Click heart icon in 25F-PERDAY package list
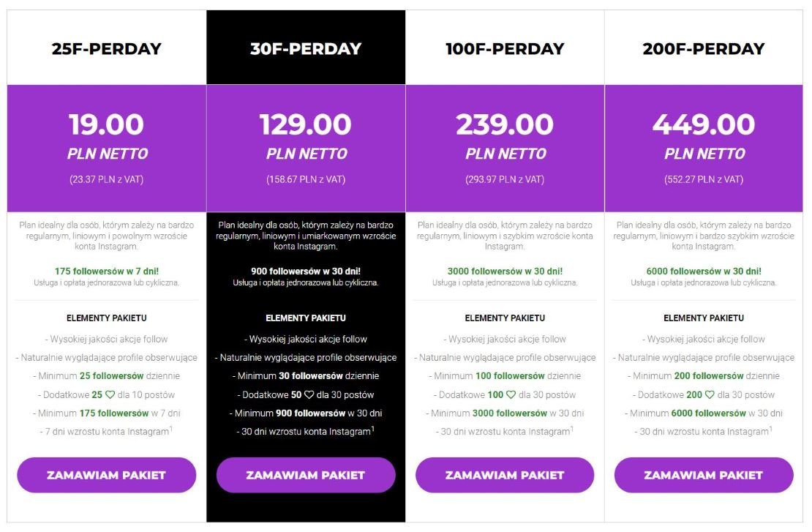This screenshot has height=532, width=812. (x=110, y=394)
